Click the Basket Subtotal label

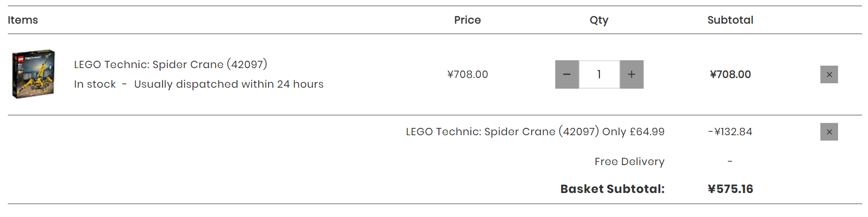612,189
